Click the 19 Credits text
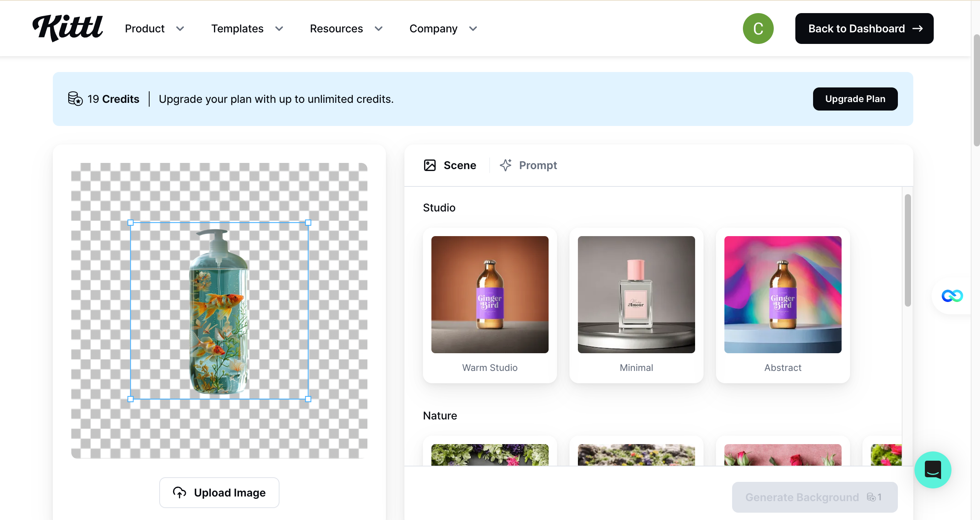The image size is (980, 520). click(113, 99)
